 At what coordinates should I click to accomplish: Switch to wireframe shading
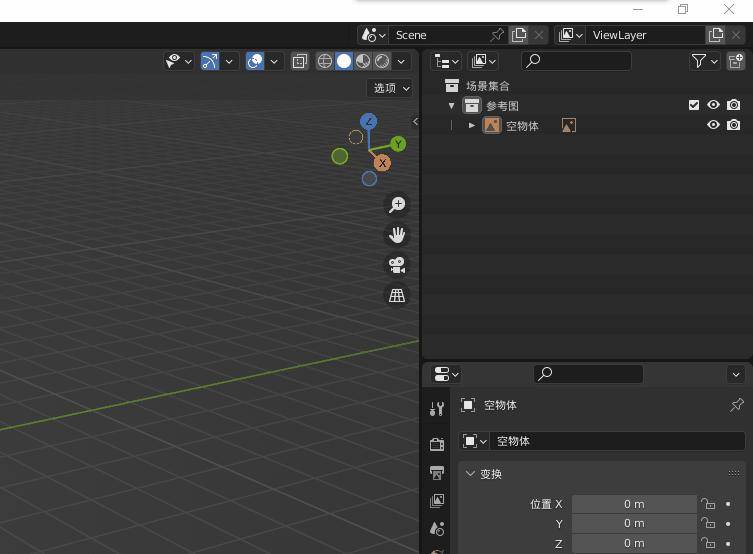pyautogui.click(x=325, y=61)
